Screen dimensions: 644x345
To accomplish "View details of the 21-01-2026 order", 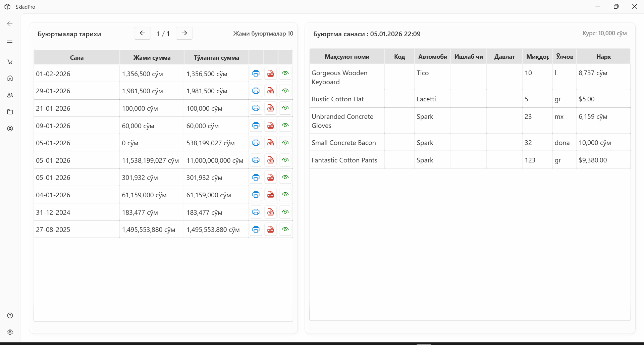I will 285,108.
